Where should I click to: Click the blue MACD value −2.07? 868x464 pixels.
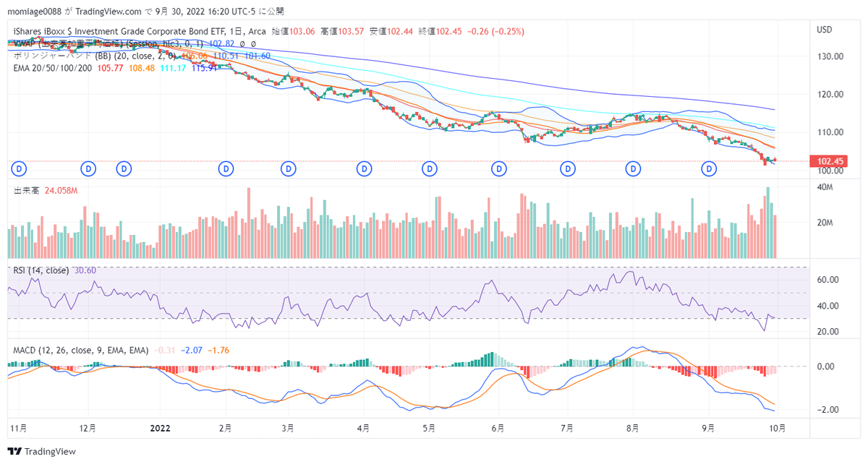(192, 350)
